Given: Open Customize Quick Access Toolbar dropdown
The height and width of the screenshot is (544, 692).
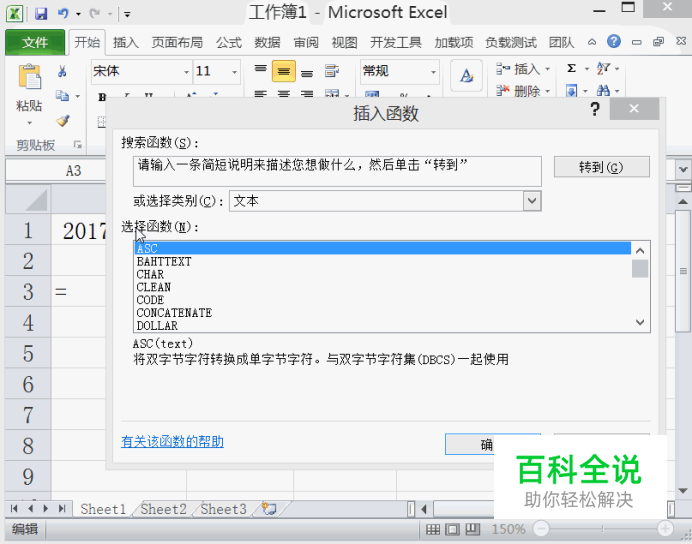Looking at the screenshot, I should [127, 15].
